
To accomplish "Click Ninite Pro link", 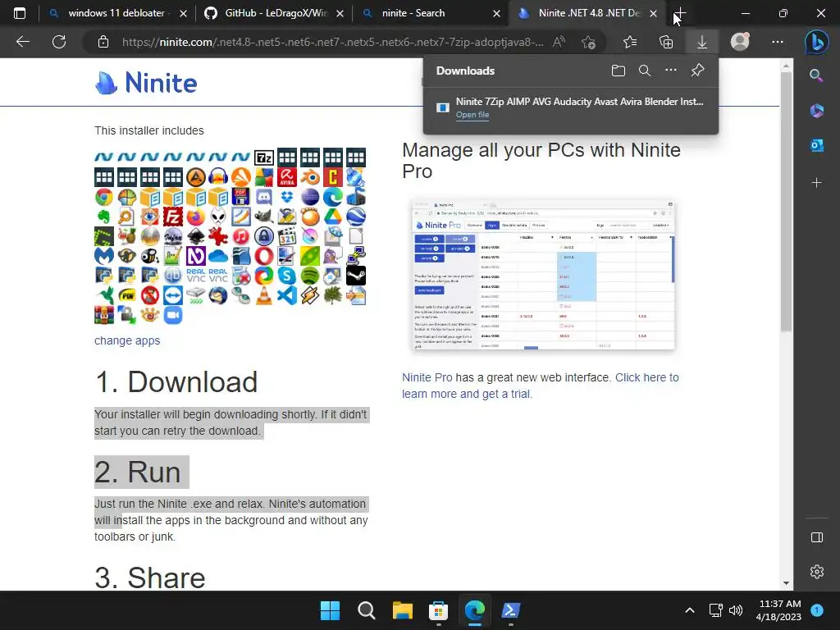I will 427,377.
